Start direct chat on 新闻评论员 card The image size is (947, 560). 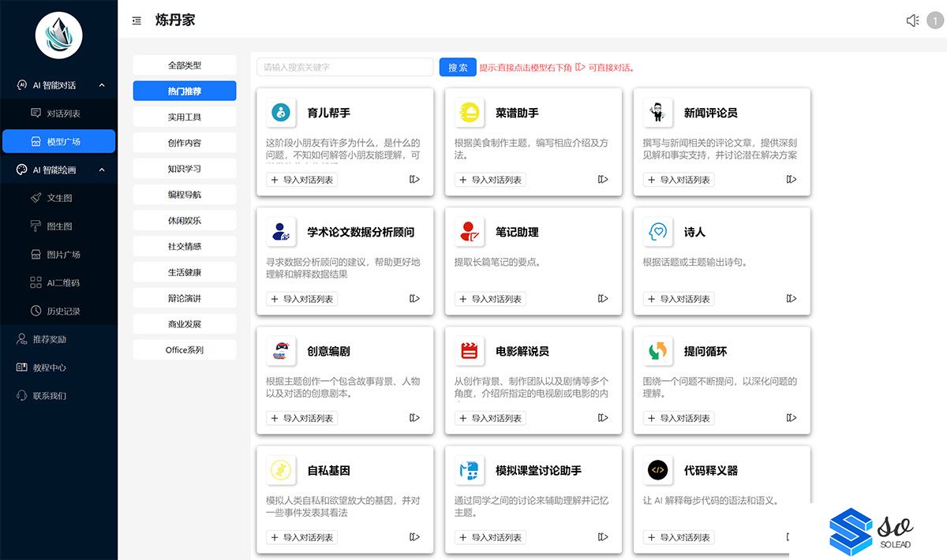coord(792,180)
